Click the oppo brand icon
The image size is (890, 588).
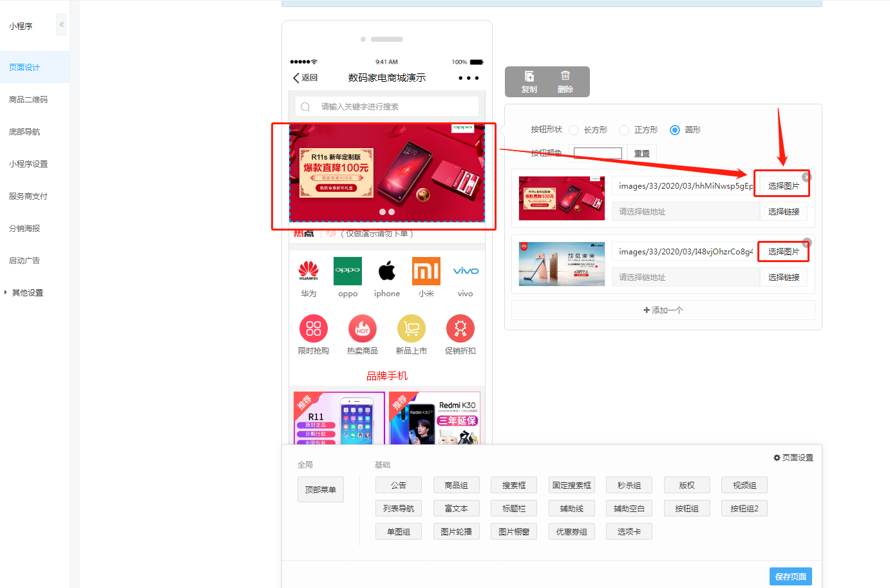tap(348, 271)
